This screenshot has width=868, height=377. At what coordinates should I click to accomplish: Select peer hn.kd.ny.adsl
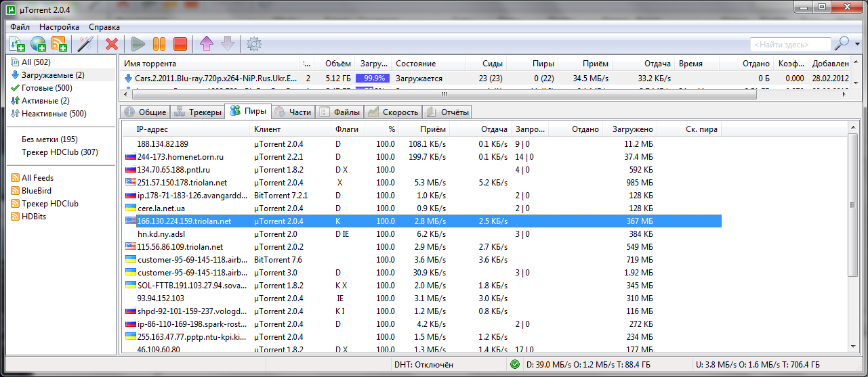[421, 234]
